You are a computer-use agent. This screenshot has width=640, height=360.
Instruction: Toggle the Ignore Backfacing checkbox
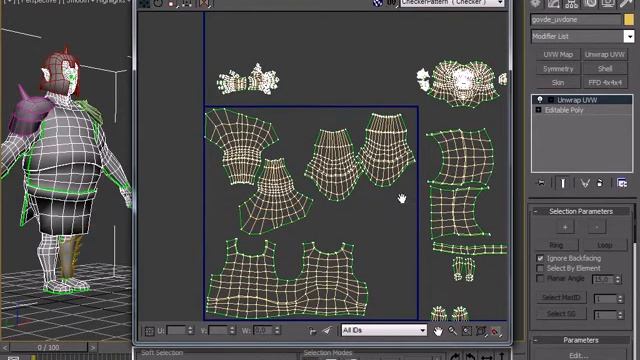point(540,258)
